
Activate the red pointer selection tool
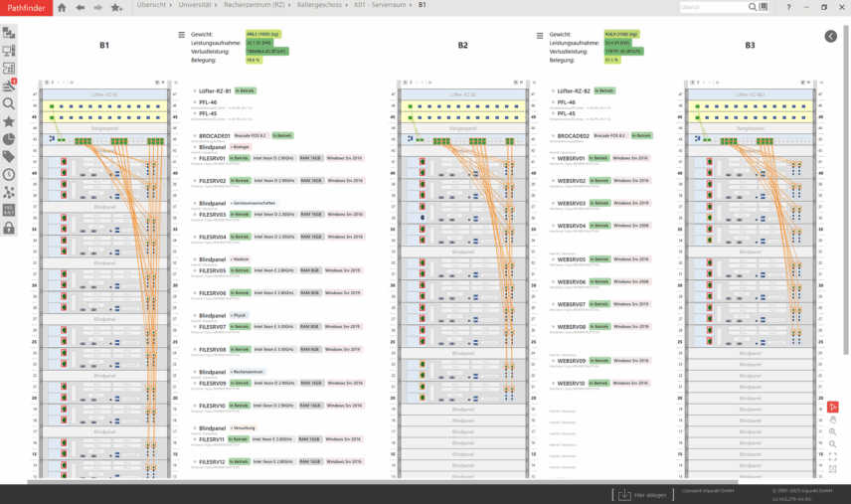(833, 407)
